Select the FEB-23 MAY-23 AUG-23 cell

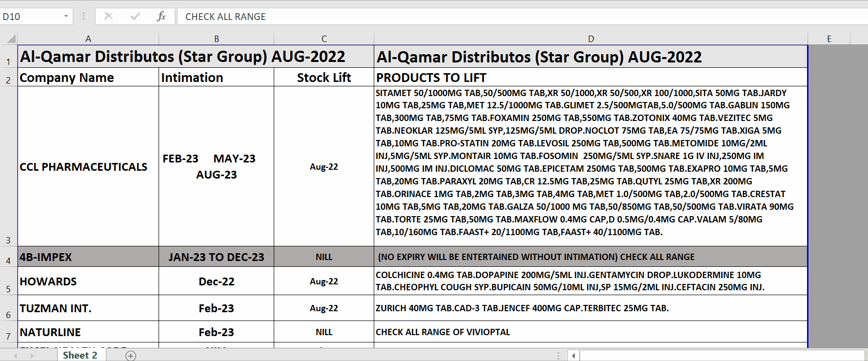pyautogui.click(x=217, y=166)
